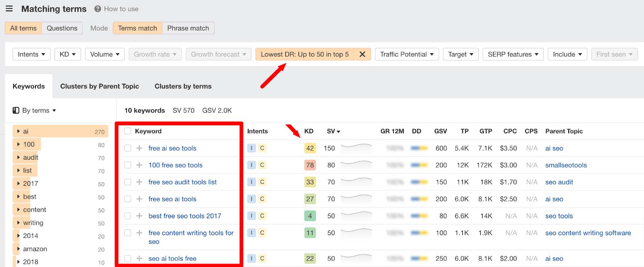Open the Traffic Potential dropdown

[407, 54]
